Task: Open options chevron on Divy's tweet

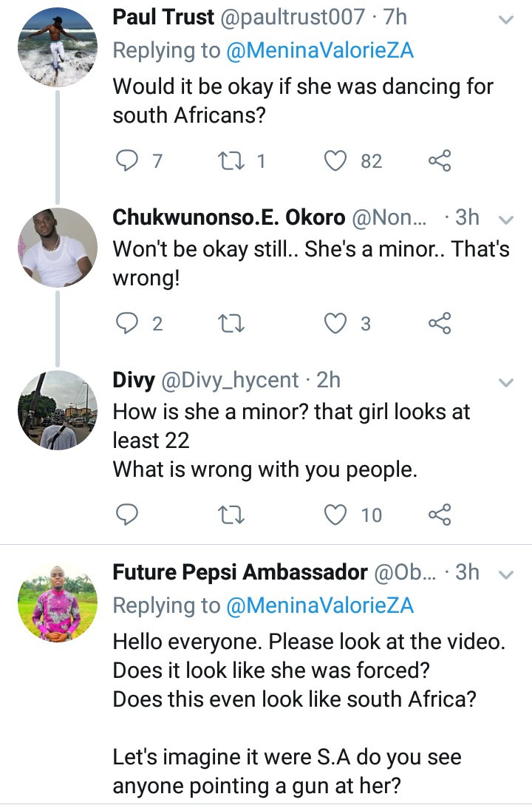Action: [x=506, y=382]
